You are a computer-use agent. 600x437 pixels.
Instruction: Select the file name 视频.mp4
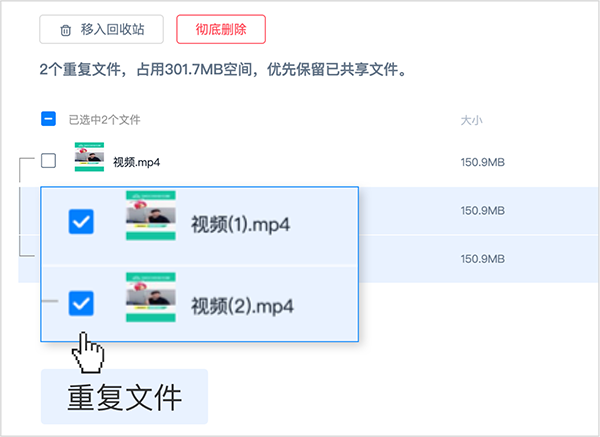coord(137,162)
